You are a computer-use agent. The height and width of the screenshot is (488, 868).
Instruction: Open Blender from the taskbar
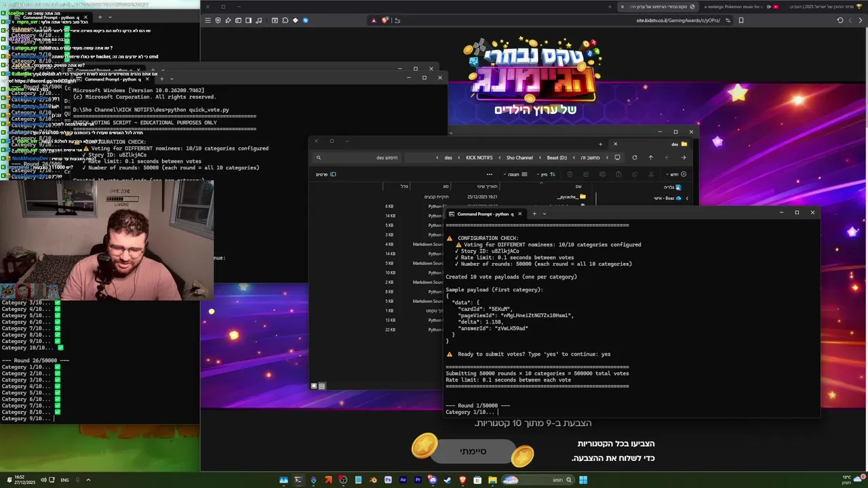coord(374,480)
